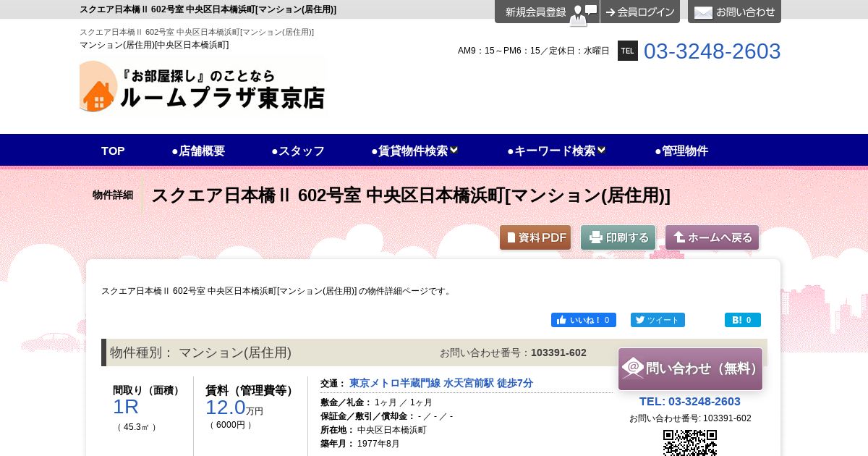Viewport: 868px width, 456px height.
Task: Click the black TEL icon
Action: click(627, 51)
